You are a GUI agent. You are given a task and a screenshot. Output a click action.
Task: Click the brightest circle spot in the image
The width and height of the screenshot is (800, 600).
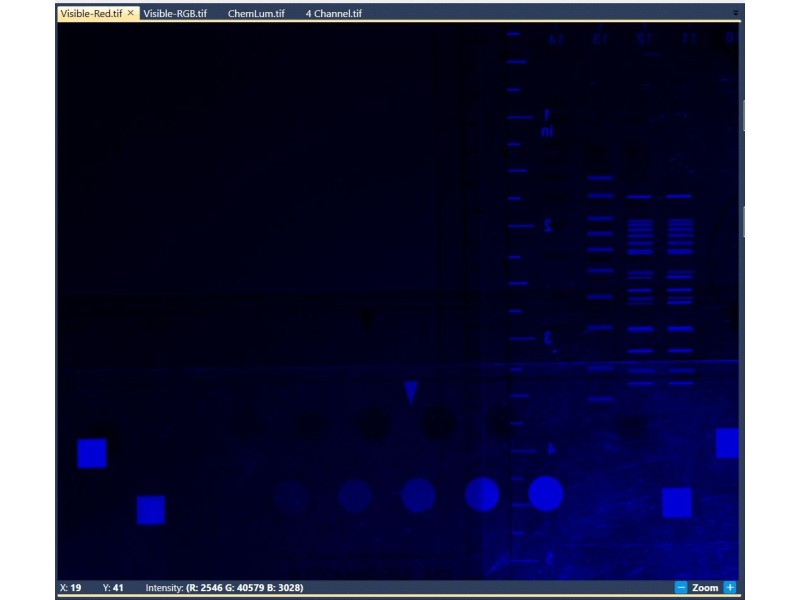546,494
